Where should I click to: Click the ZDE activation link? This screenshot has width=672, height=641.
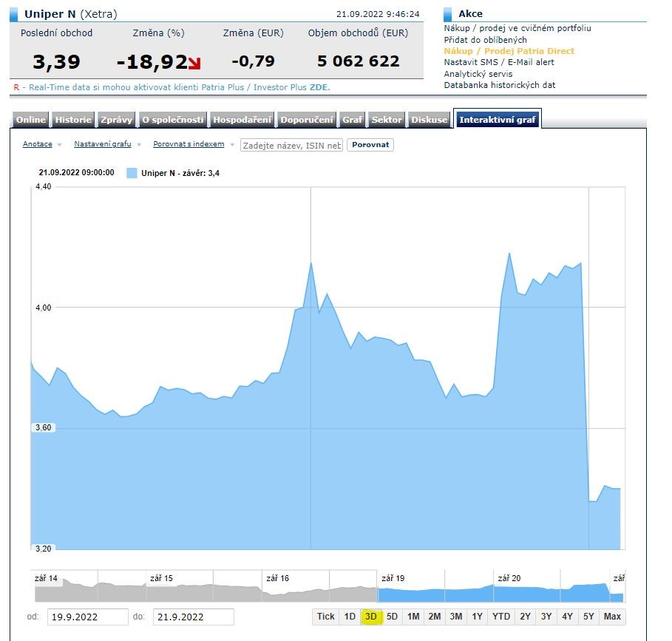pos(319,87)
